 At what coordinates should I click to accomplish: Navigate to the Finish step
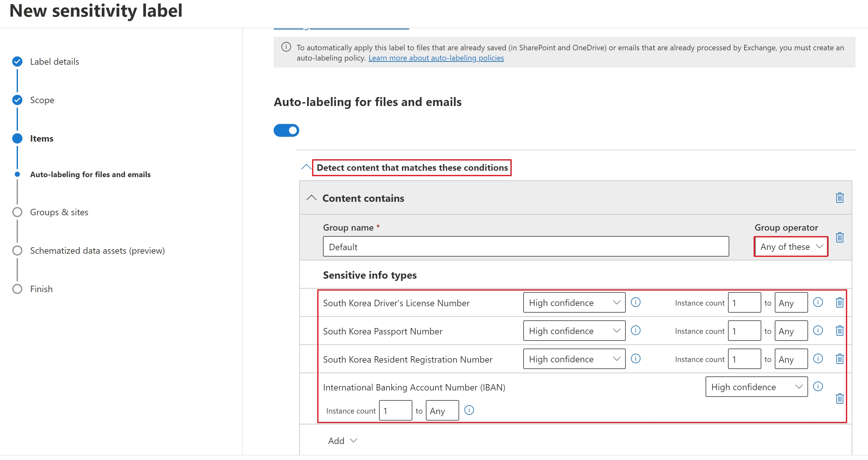coord(41,289)
